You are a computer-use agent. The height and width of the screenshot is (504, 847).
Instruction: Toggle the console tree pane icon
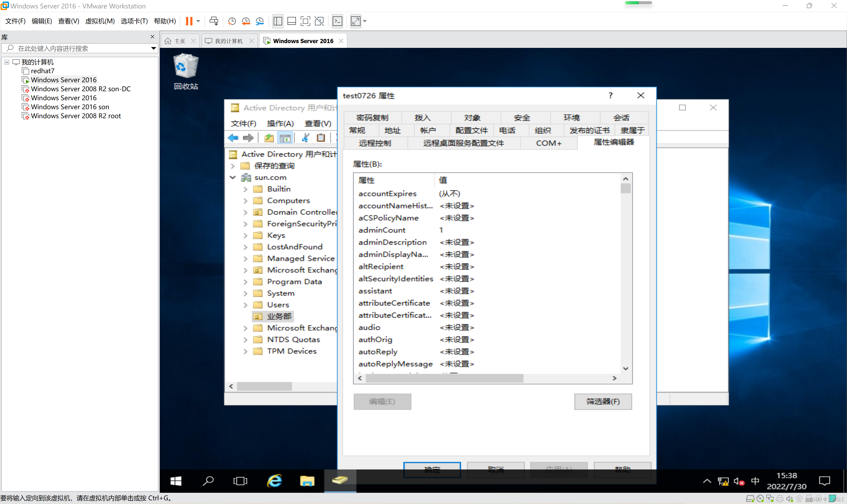(285, 138)
